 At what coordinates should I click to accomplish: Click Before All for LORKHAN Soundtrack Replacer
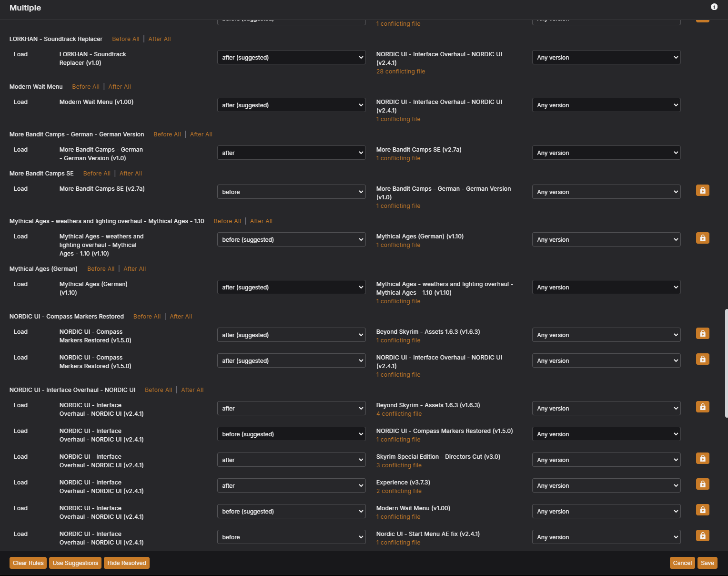tap(126, 39)
